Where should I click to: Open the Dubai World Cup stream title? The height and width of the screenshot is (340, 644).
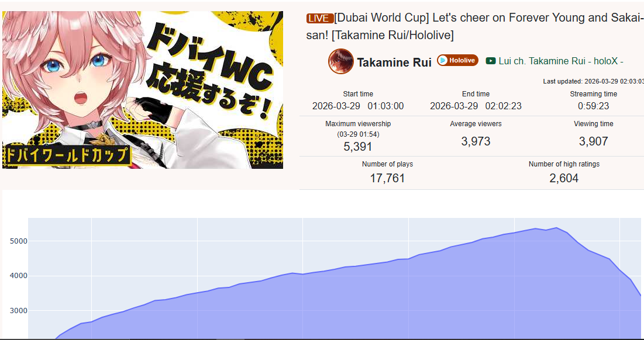[x=475, y=27]
